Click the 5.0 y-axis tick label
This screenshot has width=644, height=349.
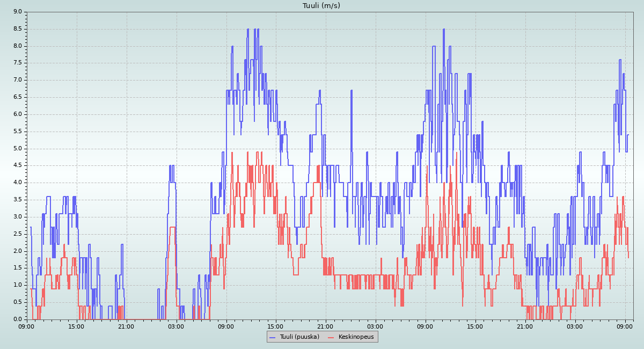17,149
